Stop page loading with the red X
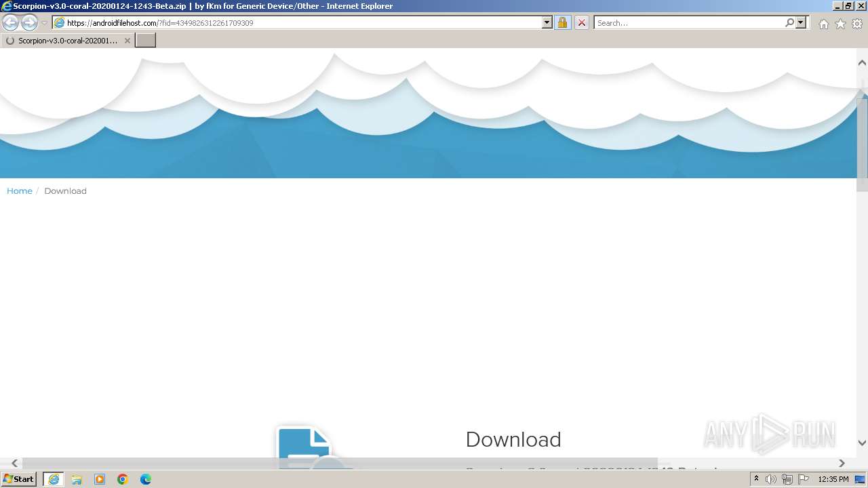The image size is (868, 488). pyautogui.click(x=582, y=23)
